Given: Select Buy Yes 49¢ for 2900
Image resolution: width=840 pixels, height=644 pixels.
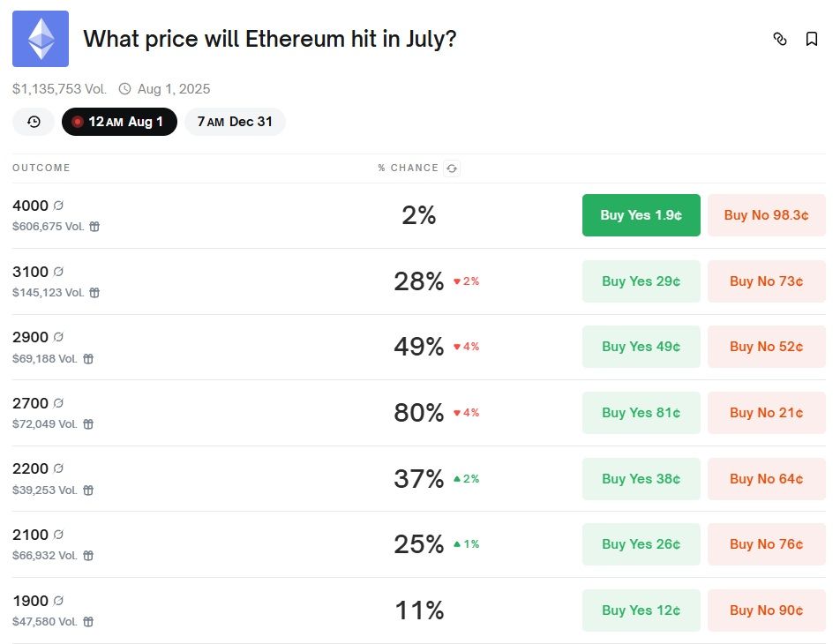Looking at the screenshot, I should [x=641, y=347].
